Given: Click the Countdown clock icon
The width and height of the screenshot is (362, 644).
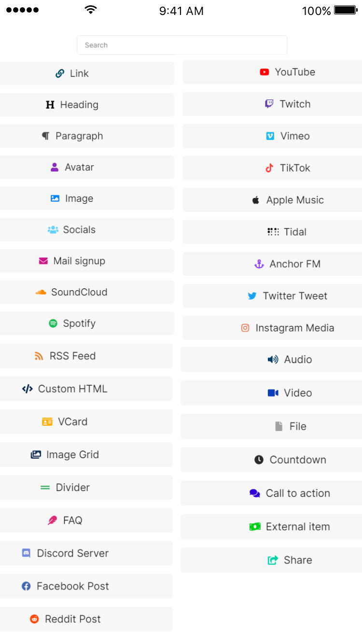Looking at the screenshot, I should point(259,460).
